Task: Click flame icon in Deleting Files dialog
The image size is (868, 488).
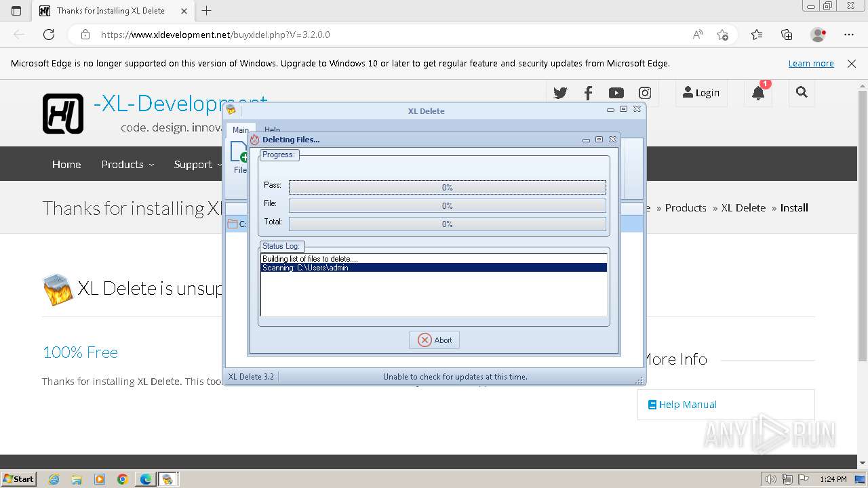Action: click(x=255, y=140)
